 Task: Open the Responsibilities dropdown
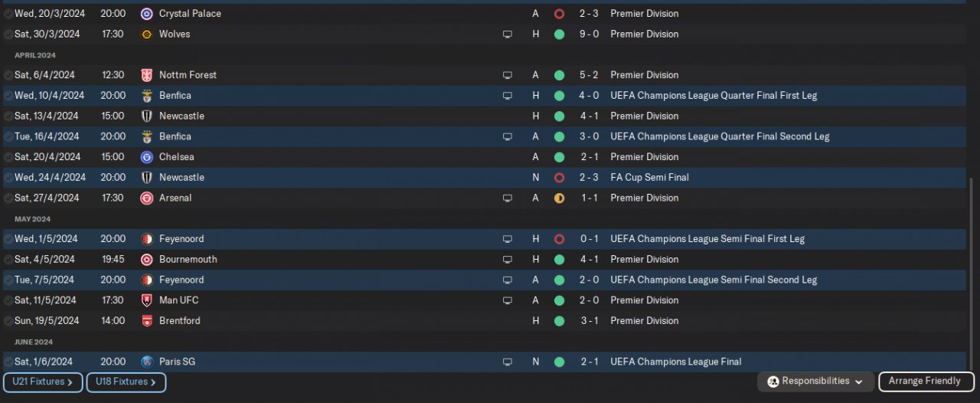(x=817, y=382)
